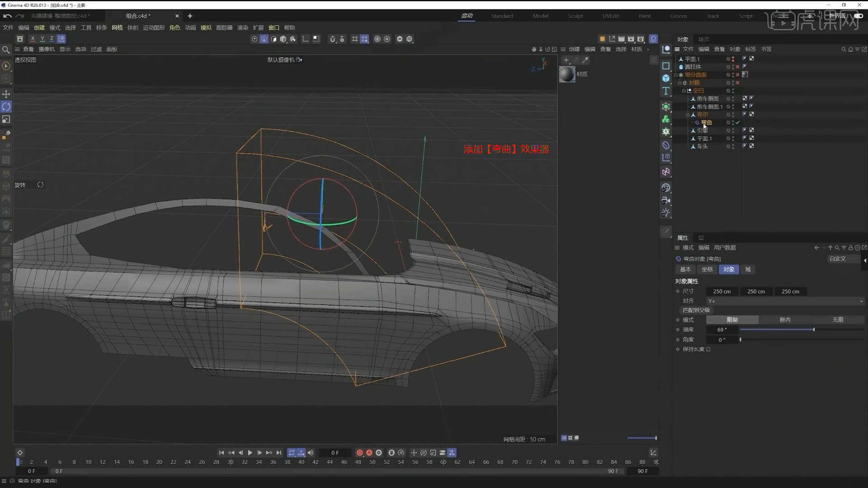
Task: Switch to the Standard layout tab
Action: [x=502, y=16]
